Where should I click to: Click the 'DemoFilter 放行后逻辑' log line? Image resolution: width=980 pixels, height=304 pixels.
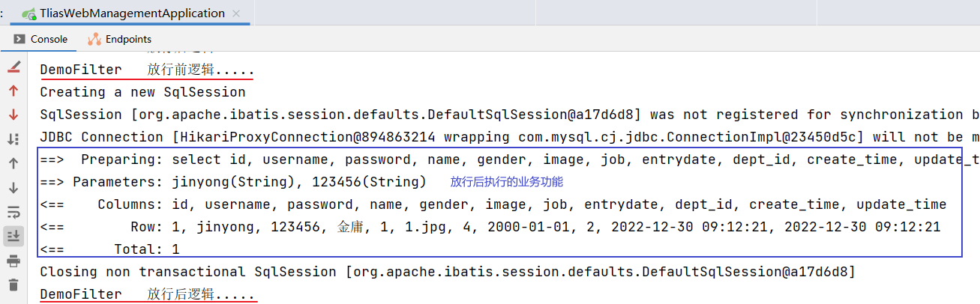click(147, 294)
